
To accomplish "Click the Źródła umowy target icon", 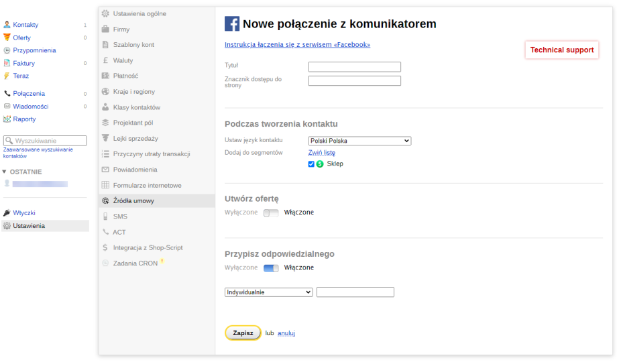I will [x=105, y=200].
